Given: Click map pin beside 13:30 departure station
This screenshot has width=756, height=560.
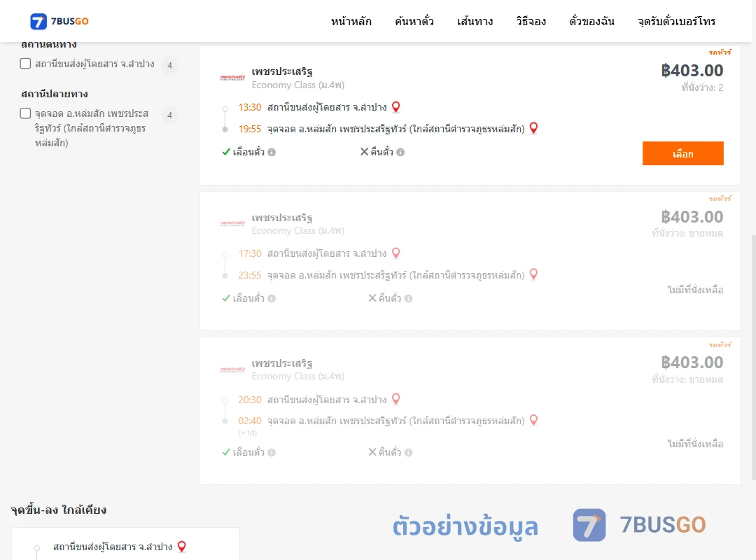Looking at the screenshot, I should tap(395, 107).
